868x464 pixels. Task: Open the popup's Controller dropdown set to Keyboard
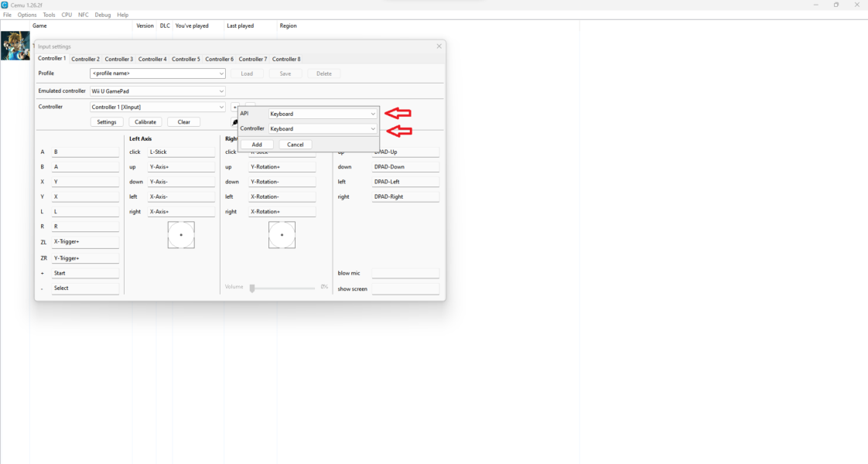323,129
